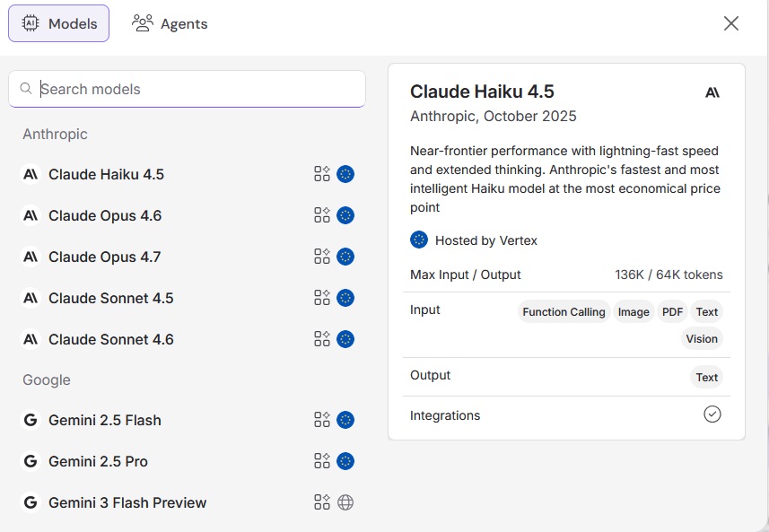The height and width of the screenshot is (532, 769).
Task: Click integrations icon for Gemini 3 Flash Preview
Action: click(x=322, y=501)
